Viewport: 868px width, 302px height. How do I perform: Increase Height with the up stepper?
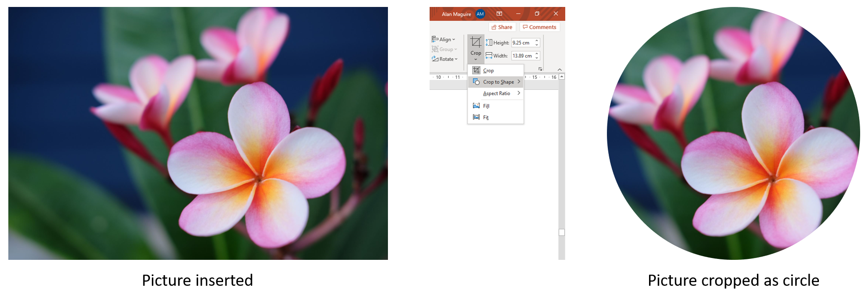click(537, 41)
